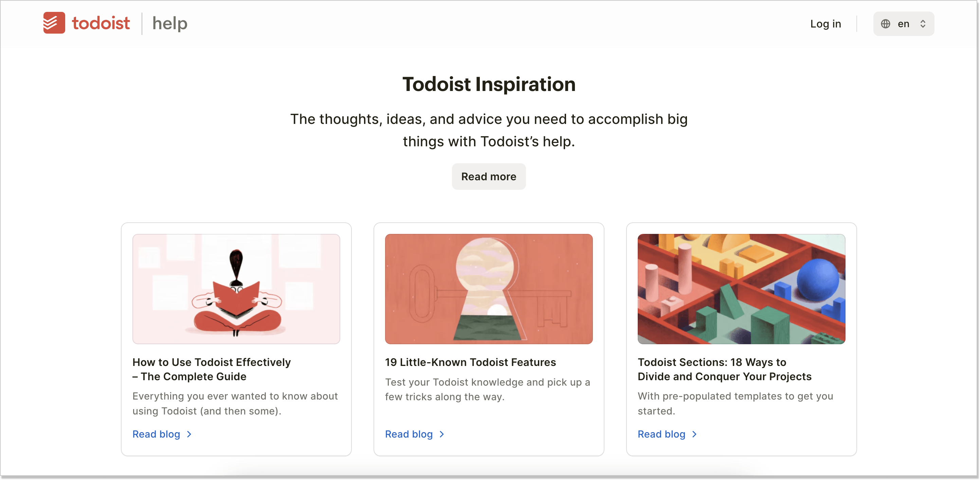Read blog link for complete guide
This screenshot has height=480, width=980.
pos(158,434)
